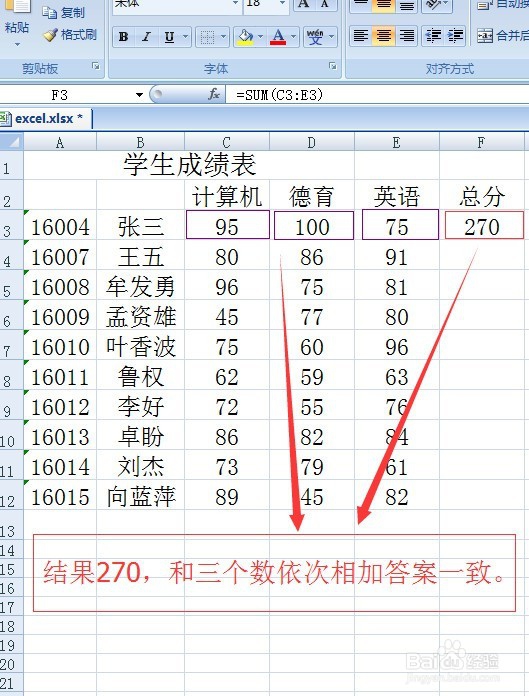This screenshot has width=529, height=696.
Task: Click Decrease Indent icon
Action: point(432,36)
